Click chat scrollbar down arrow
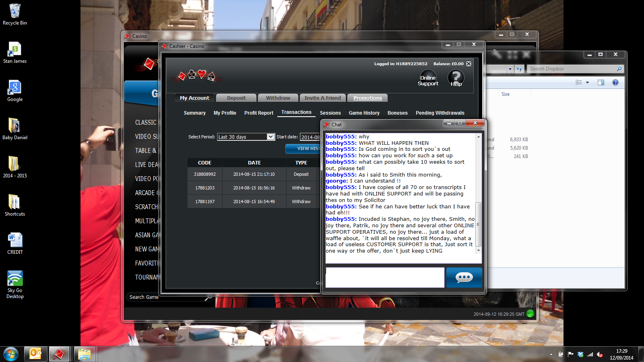644x362 pixels. [479, 251]
